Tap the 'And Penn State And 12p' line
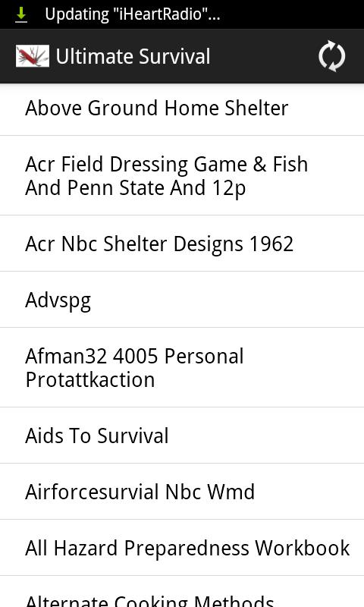Screen dimensions: 364x607 coord(136,187)
